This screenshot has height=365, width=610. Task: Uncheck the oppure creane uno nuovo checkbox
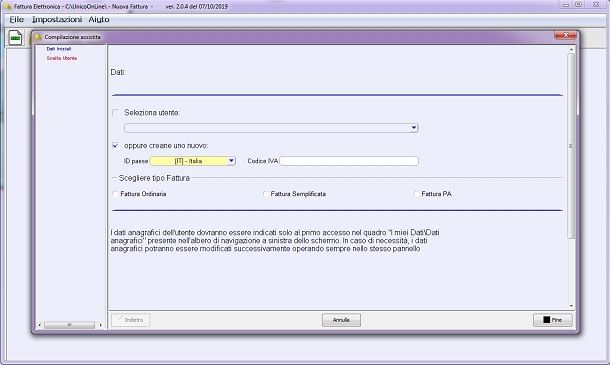point(115,146)
